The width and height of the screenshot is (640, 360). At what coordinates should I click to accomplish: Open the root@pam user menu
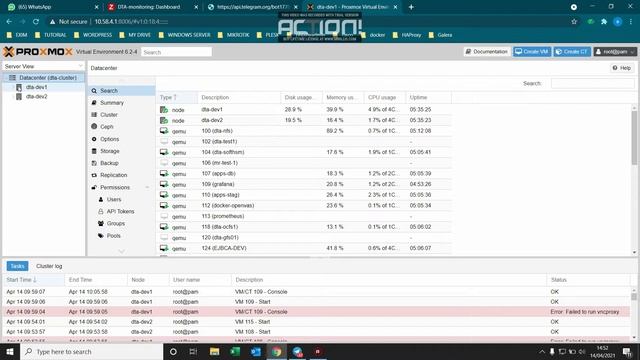(615, 52)
